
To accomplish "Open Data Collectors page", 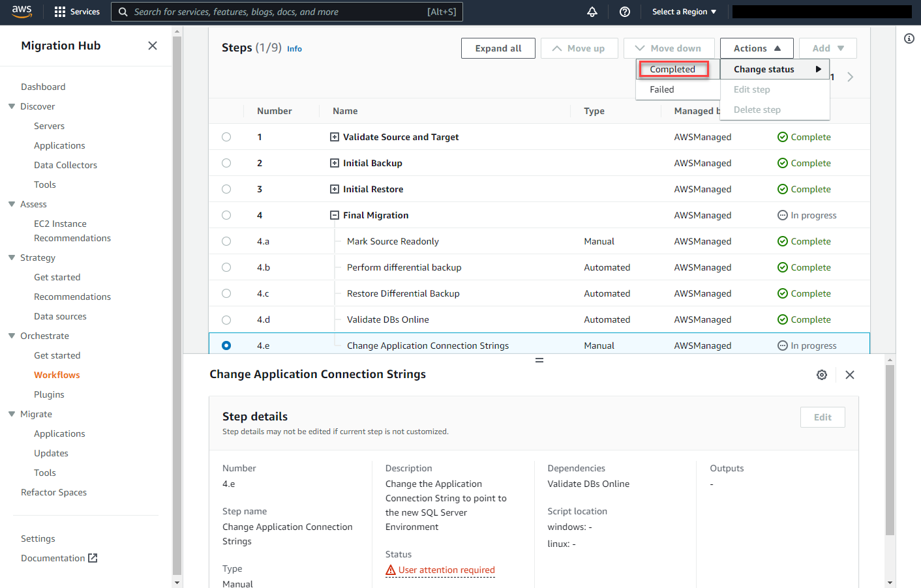I will coord(65,165).
